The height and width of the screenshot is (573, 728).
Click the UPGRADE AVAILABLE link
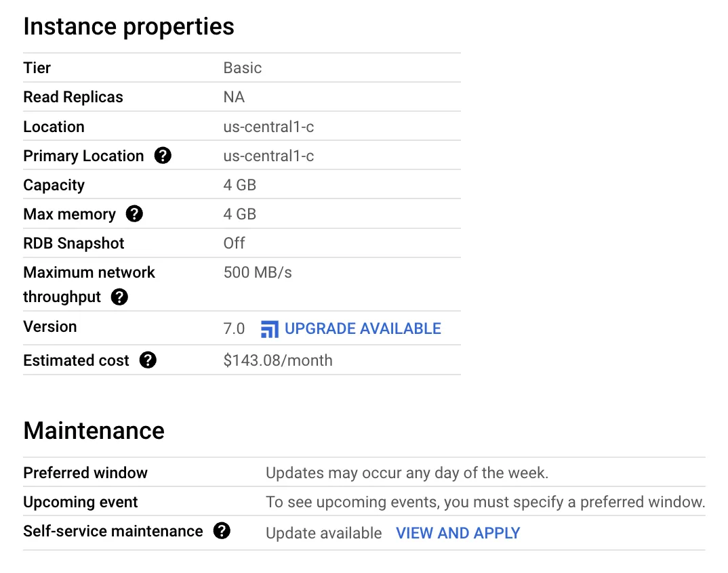click(363, 328)
